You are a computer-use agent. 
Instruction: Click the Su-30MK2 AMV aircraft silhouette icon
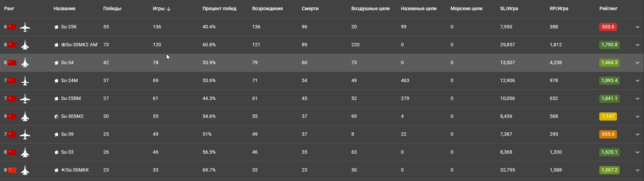click(x=25, y=45)
